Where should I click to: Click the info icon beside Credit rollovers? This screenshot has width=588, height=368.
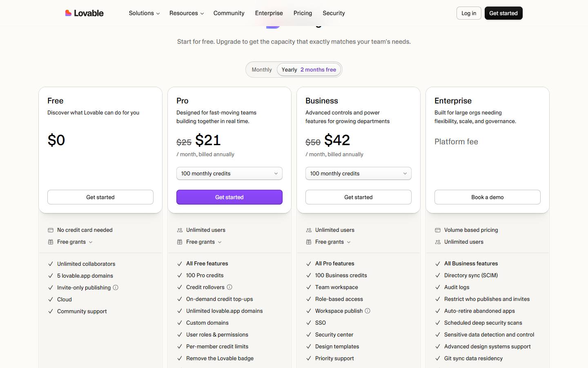point(229,287)
